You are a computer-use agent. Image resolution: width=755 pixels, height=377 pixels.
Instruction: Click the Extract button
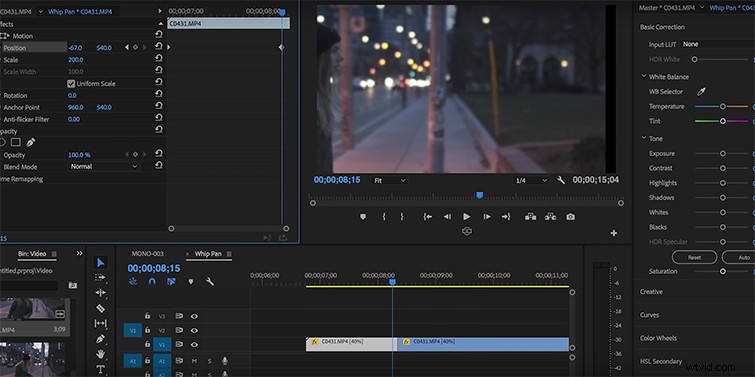[550, 217]
